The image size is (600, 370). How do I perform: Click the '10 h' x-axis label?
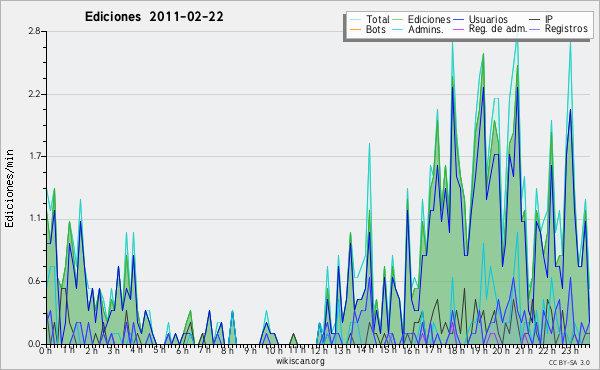click(274, 350)
